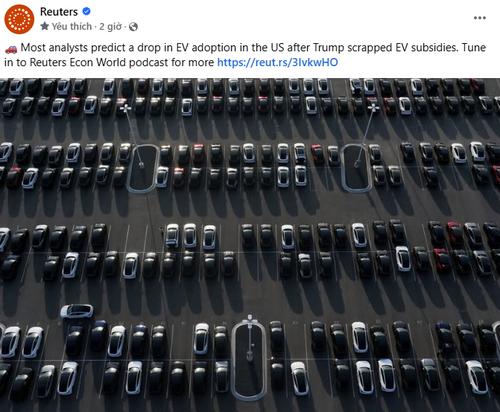
Task: Click the star icon before Yêu thích
Action: pos(45,26)
